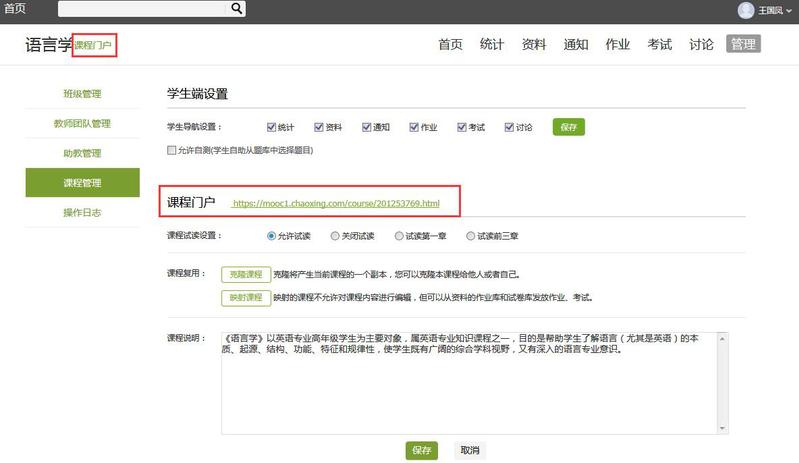
Task: Select the 试读第一章 radio option
Action: click(399, 236)
